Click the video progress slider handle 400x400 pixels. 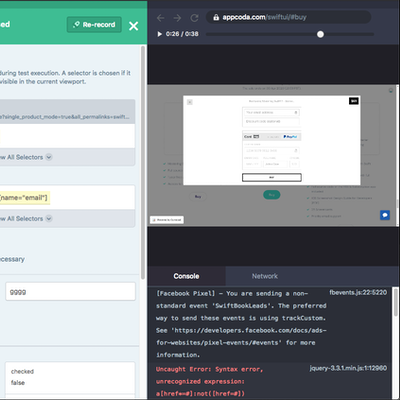click(320, 34)
